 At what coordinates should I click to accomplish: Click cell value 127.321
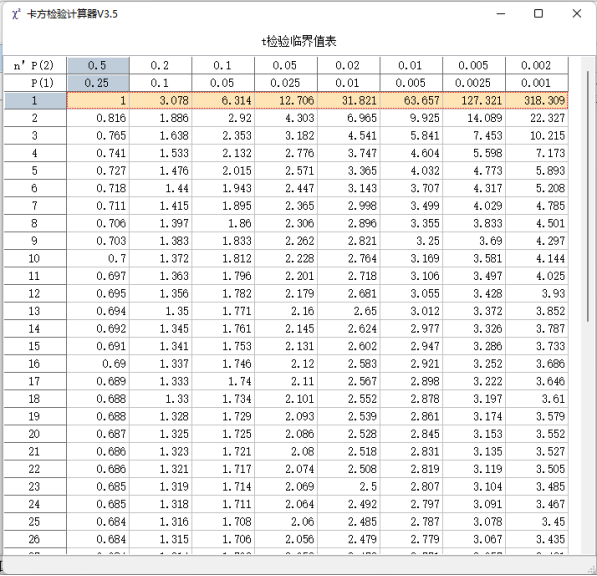[x=474, y=101]
